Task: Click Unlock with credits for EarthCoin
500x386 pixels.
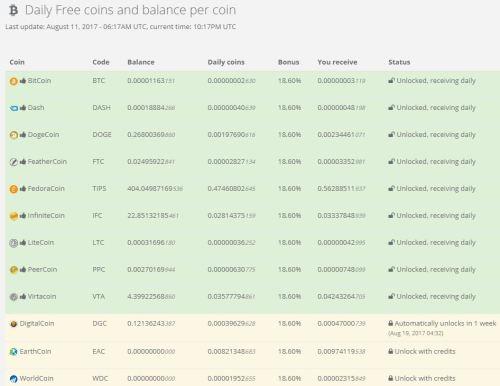Action: (425, 351)
